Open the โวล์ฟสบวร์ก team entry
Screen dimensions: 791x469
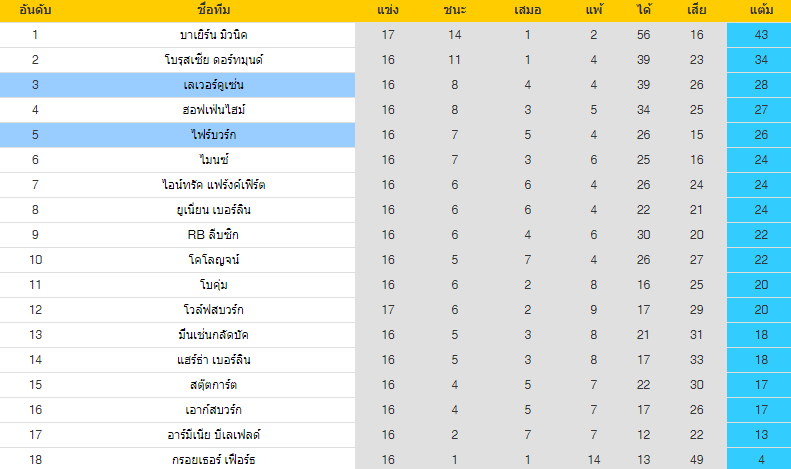213,310
